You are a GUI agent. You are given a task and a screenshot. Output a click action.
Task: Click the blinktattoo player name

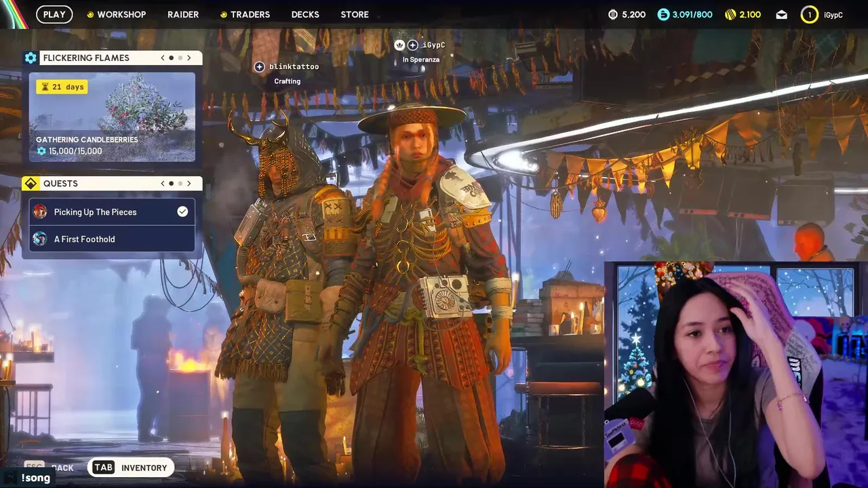point(294,66)
